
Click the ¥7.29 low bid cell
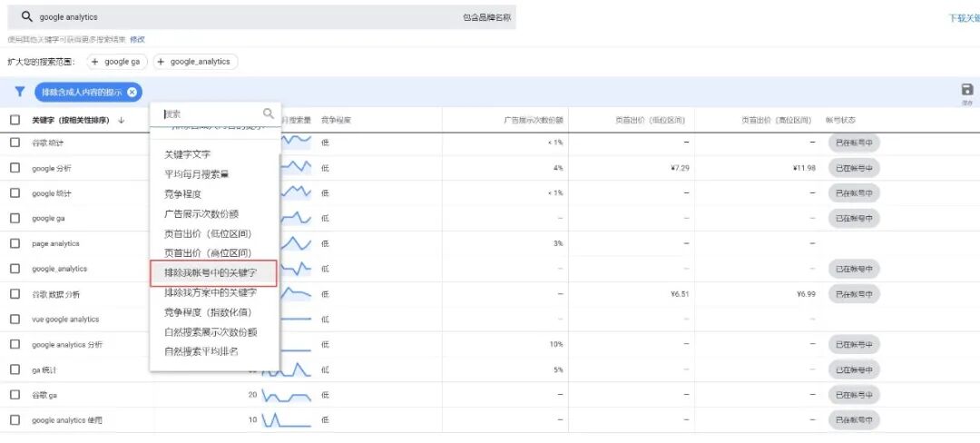[678, 168]
